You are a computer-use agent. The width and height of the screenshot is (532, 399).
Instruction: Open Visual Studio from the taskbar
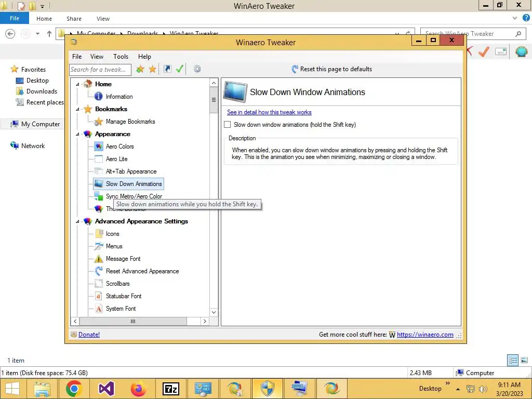106,389
